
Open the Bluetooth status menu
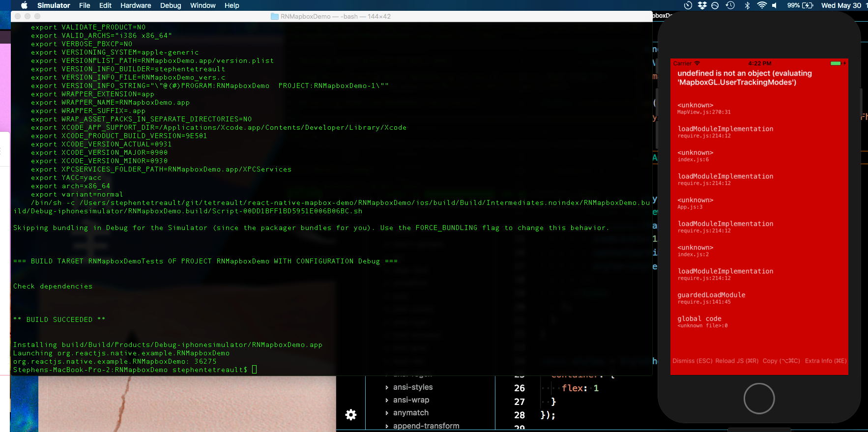747,5
